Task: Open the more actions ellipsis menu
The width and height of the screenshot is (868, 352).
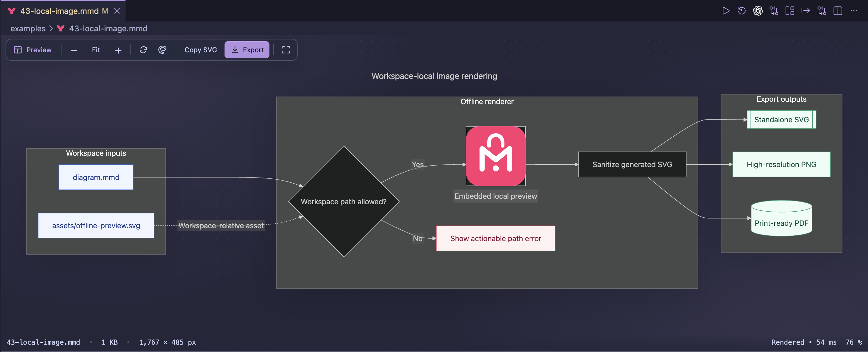Action: tap(854, 11)
